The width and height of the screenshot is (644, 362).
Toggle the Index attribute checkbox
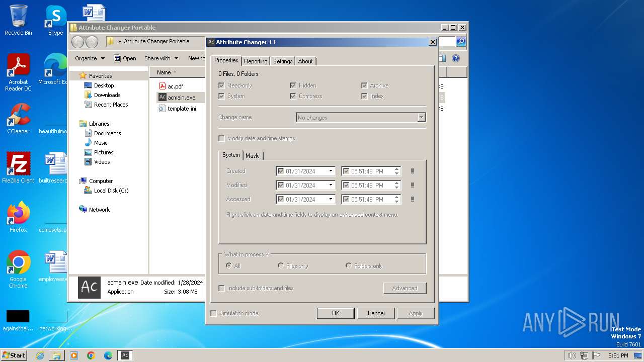point(364,96)
